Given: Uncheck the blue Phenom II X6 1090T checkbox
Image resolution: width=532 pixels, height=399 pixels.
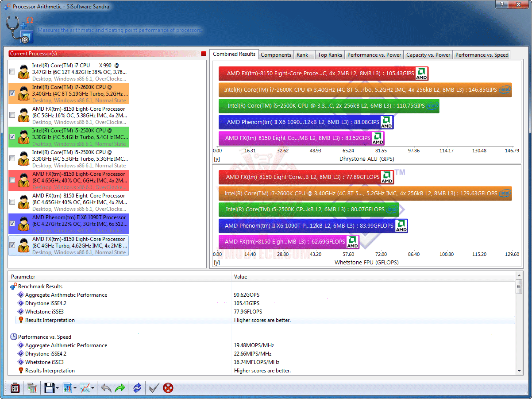Looking at the screenshot, I should click(x=12, y=224).
